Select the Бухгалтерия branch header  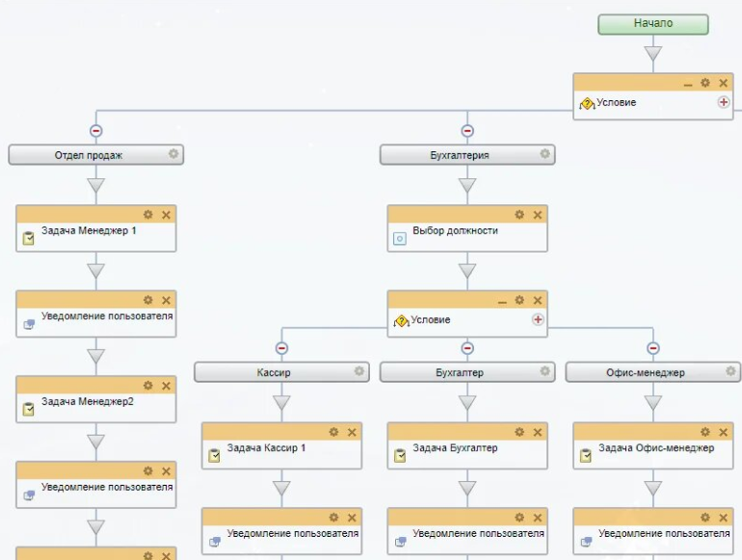click(467, 155)
